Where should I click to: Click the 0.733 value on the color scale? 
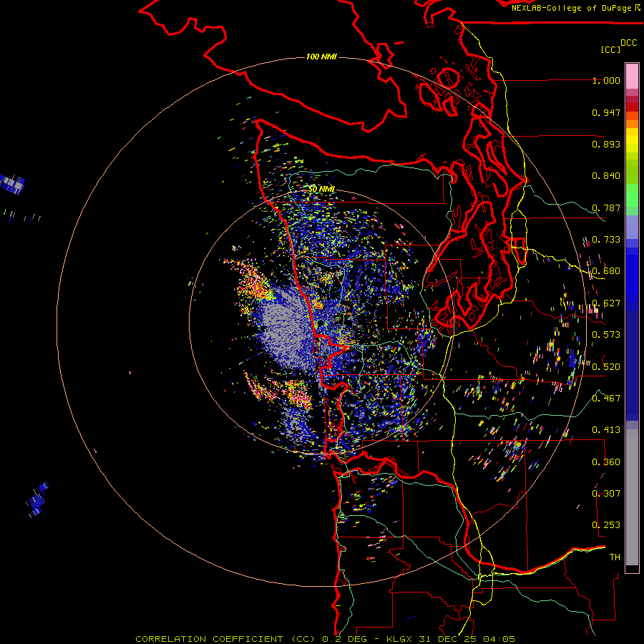tap(606, 240)
